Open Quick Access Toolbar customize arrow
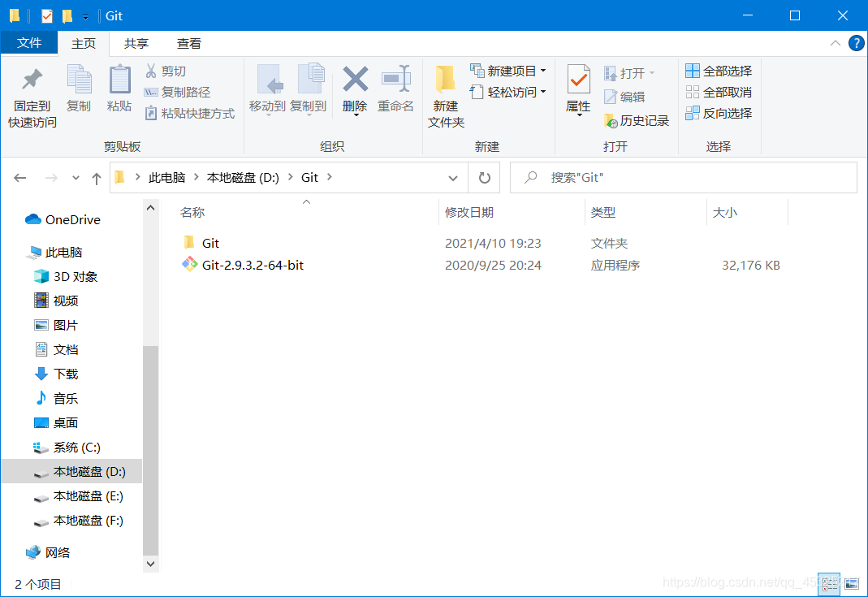Screen dimensions: 868x597 [x=86, y=16]
